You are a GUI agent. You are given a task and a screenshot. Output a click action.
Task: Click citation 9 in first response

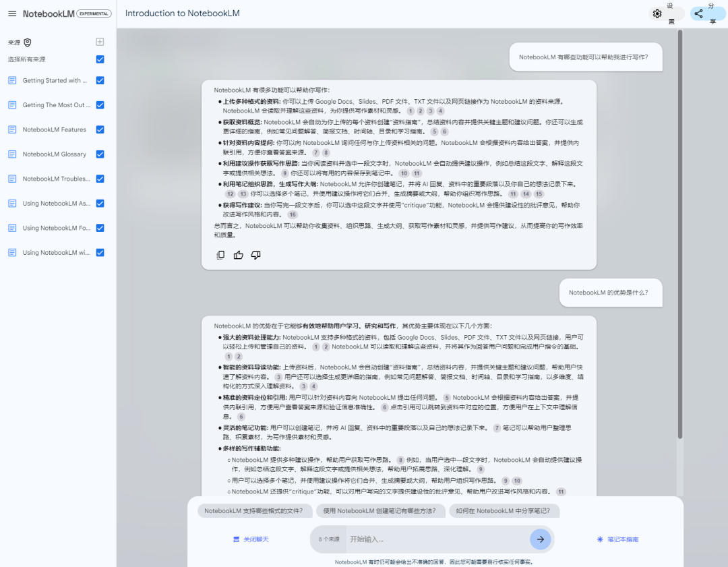284,173
